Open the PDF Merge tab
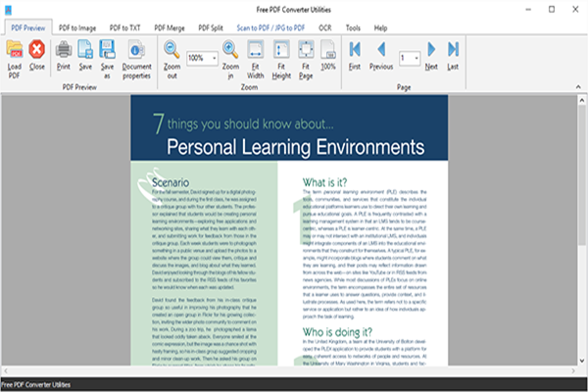This screenshot has width=588, height=392. (171, 26)
